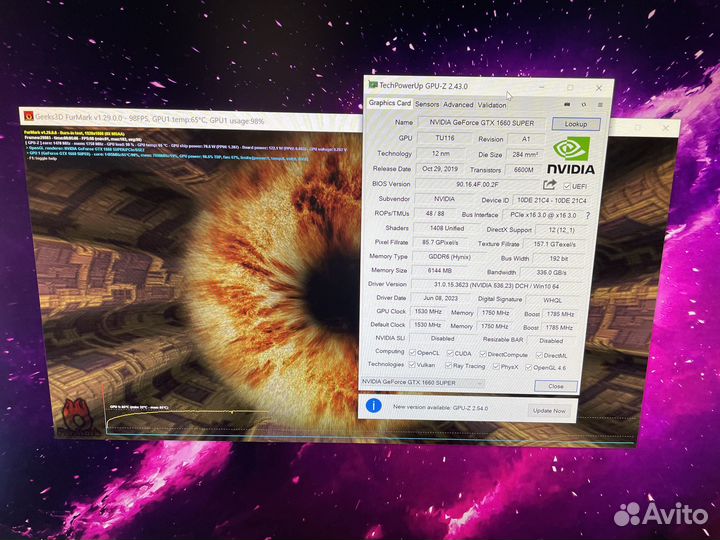Toggle the DirectML checkbox
Viewport: 720px width, 540px height.
(539, 355)
